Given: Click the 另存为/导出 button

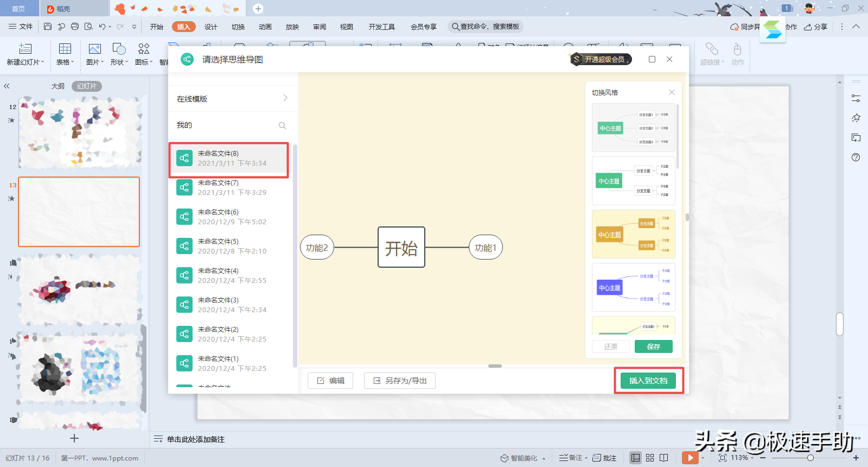Looking at the screenshot, I should [400, 381].
